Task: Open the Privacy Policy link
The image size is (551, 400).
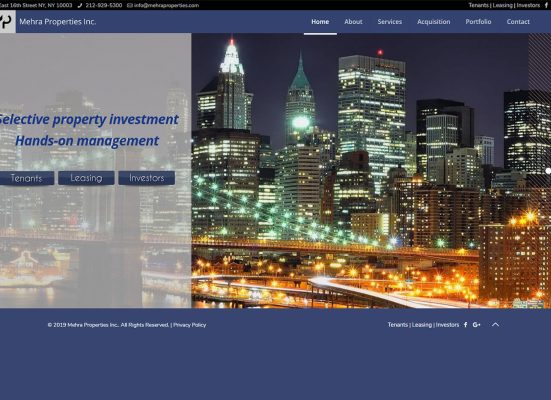Action: [x=190, y=325]
